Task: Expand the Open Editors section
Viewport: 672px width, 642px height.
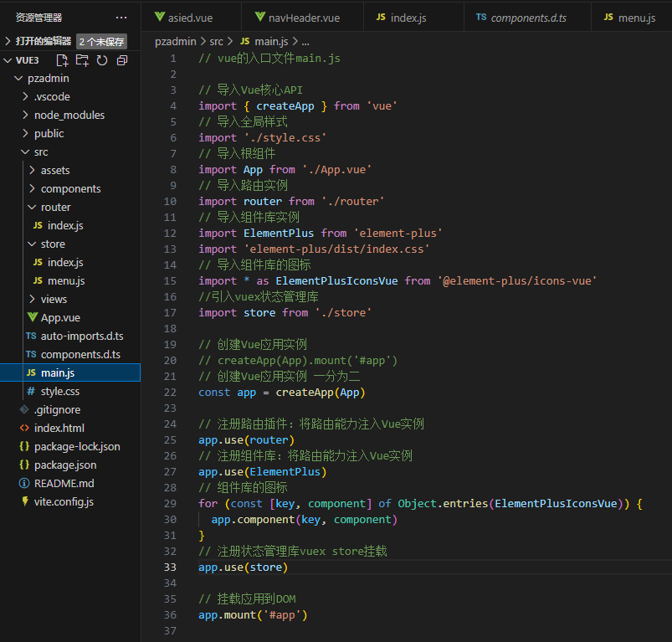Action: 8,41
